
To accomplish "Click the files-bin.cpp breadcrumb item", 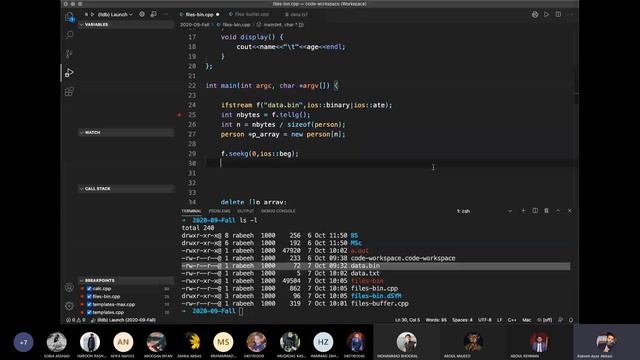I will pos(233,25).
